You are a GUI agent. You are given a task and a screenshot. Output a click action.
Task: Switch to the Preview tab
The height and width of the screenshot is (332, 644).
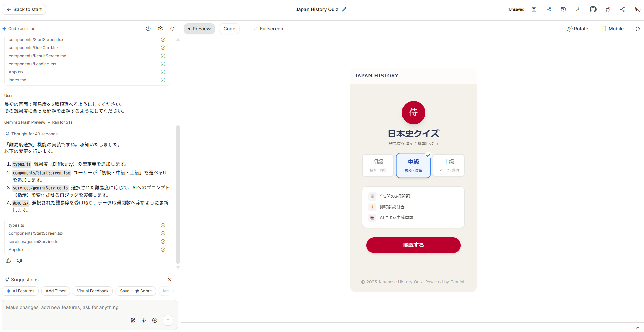[199, 29]
